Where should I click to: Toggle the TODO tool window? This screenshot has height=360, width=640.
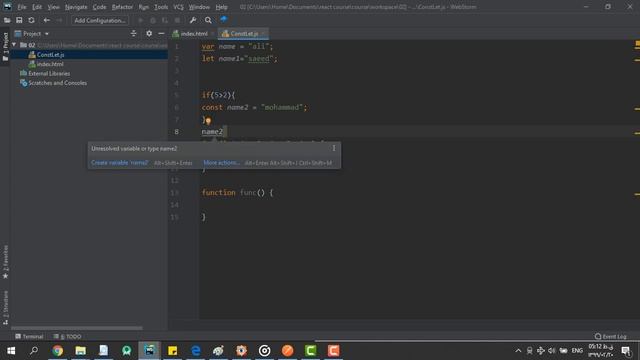(67, 336)
